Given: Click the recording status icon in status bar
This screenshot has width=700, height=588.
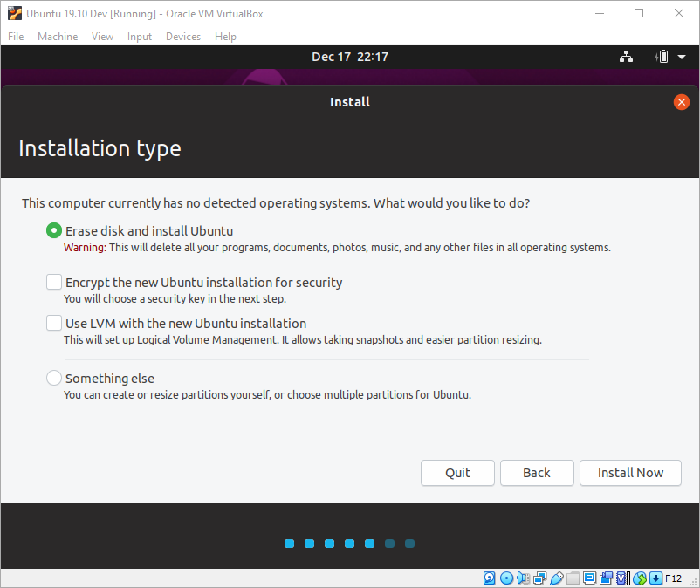Looking at the screenshot, I should (607, 578).
